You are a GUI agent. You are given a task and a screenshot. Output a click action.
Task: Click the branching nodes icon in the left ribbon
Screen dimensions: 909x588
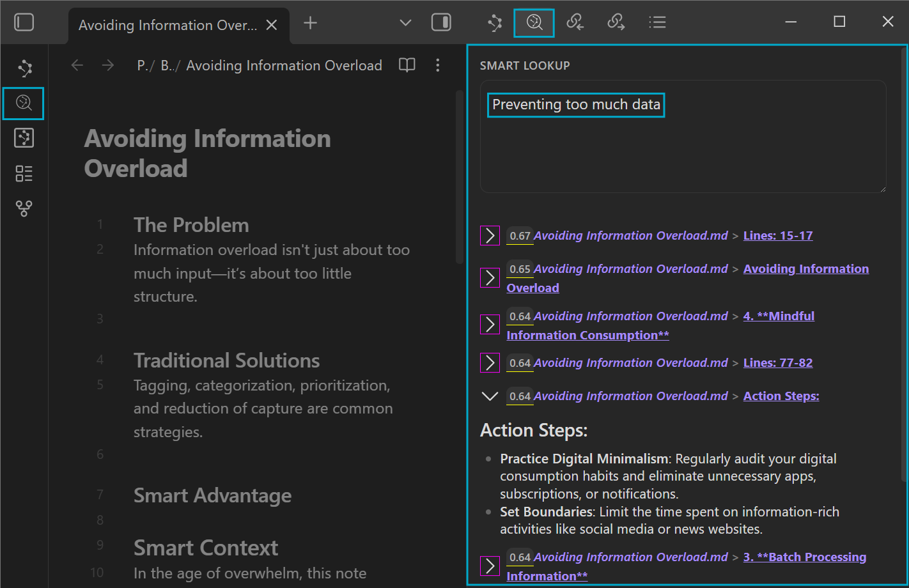24,208
